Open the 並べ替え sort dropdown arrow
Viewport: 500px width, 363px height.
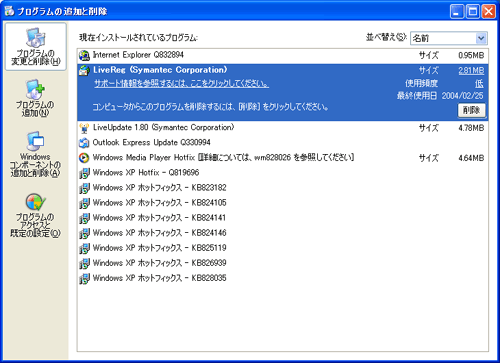481,38
